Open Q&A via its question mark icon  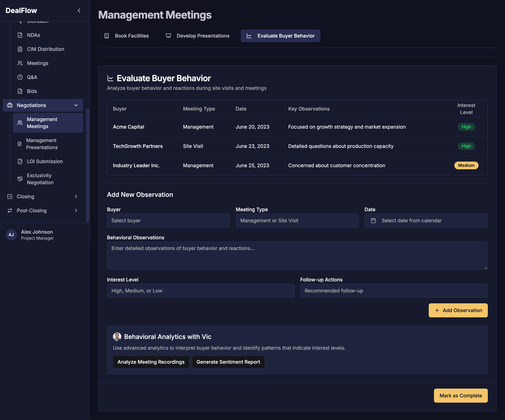click(20, 77)
